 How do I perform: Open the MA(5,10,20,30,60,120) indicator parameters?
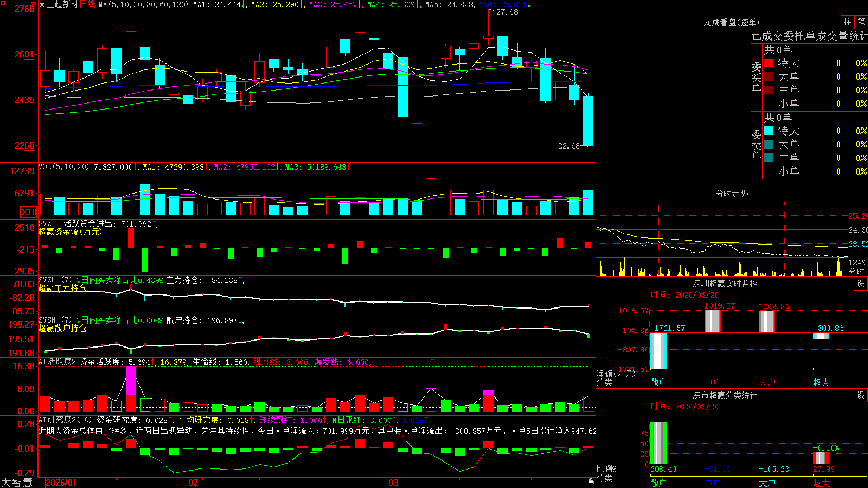tap(143, 4)
